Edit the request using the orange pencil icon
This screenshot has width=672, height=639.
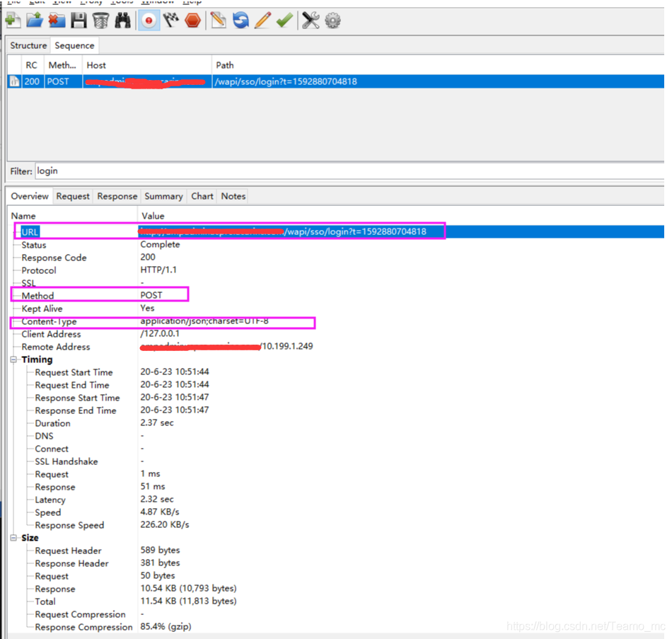pyautogui.click(x=262, y=20)
